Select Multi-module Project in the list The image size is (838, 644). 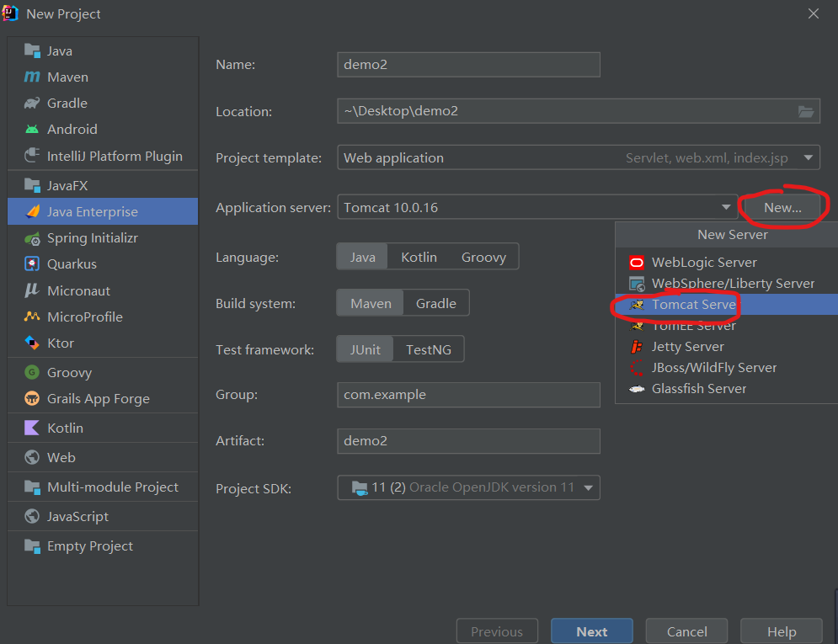tap(103, 487)
